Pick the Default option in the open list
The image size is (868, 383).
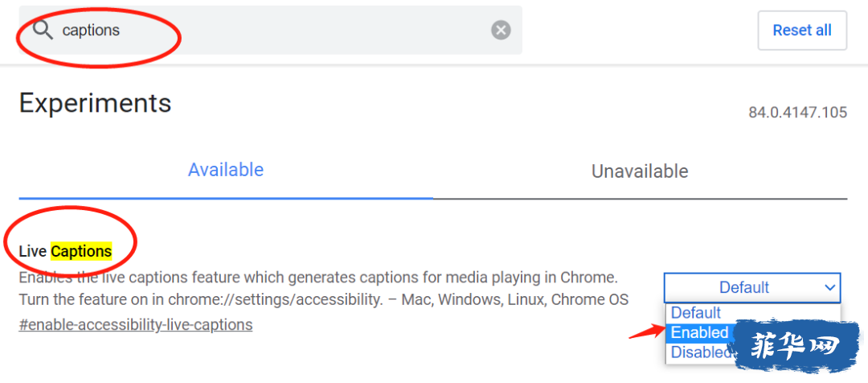point(696,313)
